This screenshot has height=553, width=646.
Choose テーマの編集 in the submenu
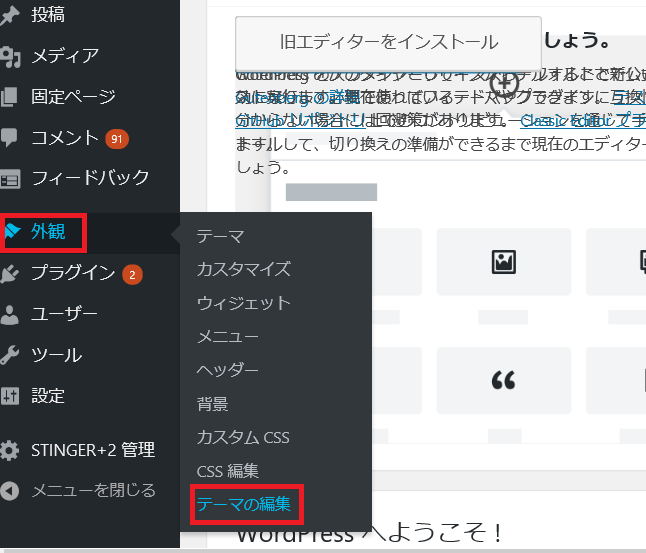tap(244, 504)
